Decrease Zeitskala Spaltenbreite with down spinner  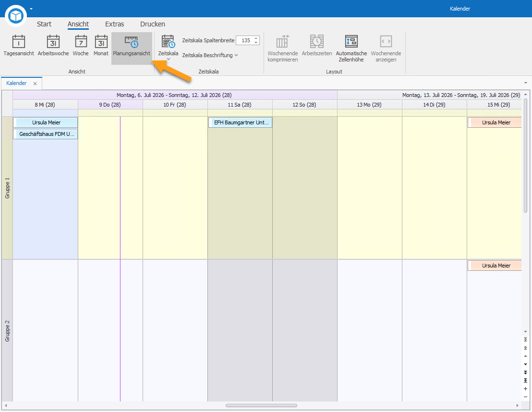(256, 43)
